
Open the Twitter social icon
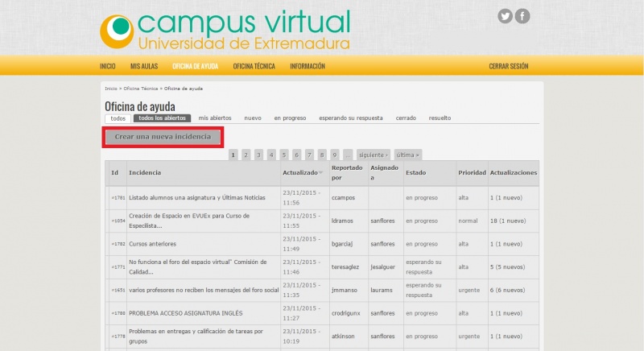point(505,16)
